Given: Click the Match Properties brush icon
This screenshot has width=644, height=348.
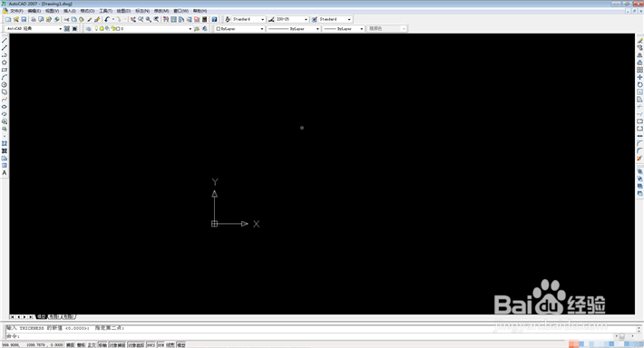Looking at the screenshot, I should (x=97, y=19).
